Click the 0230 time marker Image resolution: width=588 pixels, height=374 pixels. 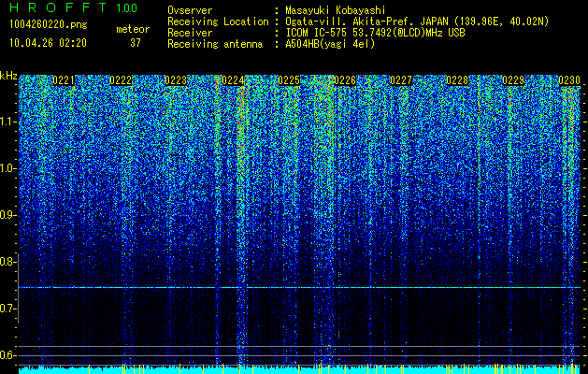[569, 80]
